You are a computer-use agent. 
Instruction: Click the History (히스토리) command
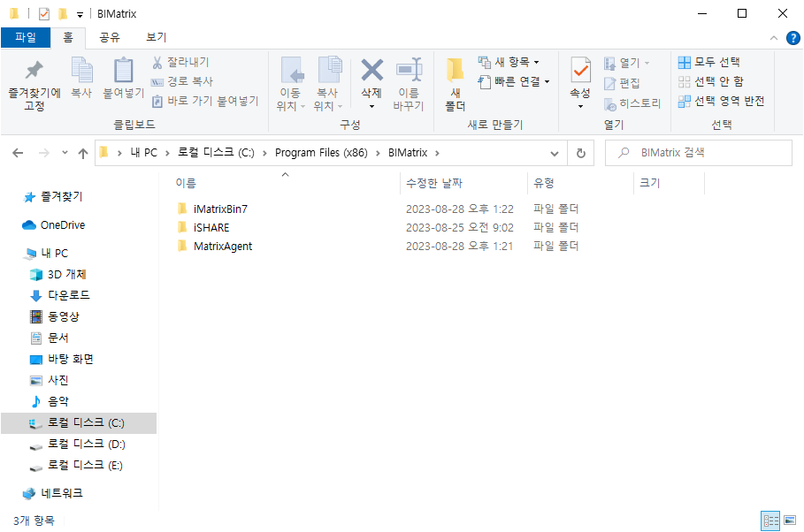tap(632, 103)
